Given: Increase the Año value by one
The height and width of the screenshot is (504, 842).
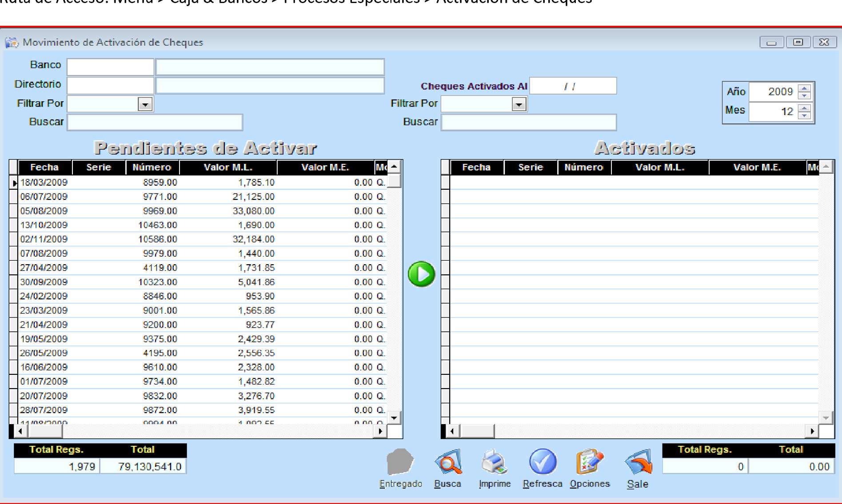Looking at the screenshot, I should pos(804,88).
